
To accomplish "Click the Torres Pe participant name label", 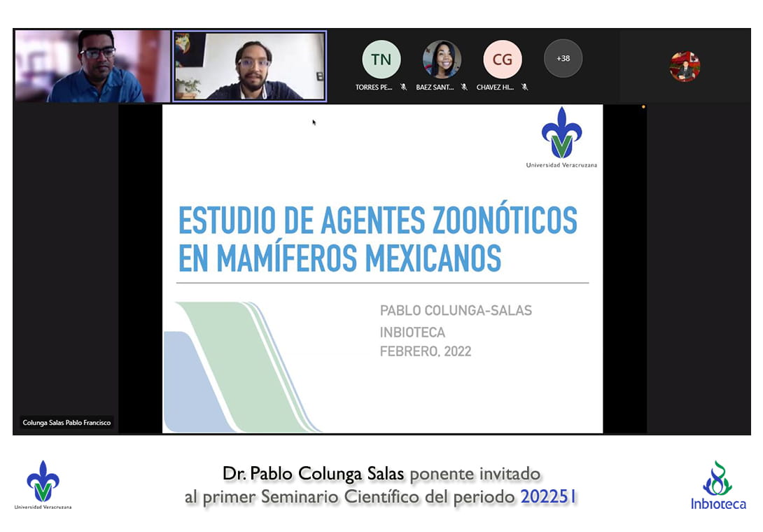I will [374, 87].
